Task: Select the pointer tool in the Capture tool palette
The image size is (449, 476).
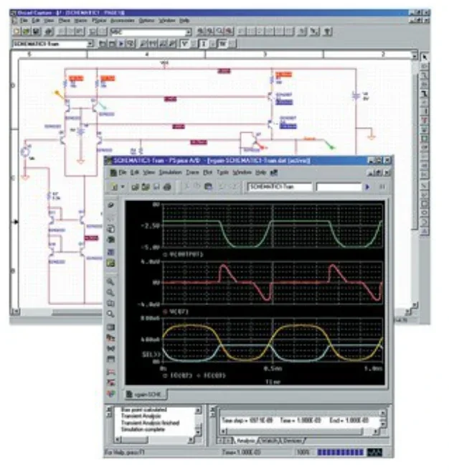Action: 424,57
